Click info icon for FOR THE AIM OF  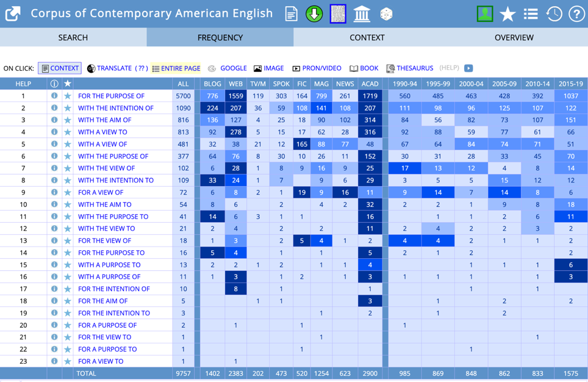[x=54, y=301]
